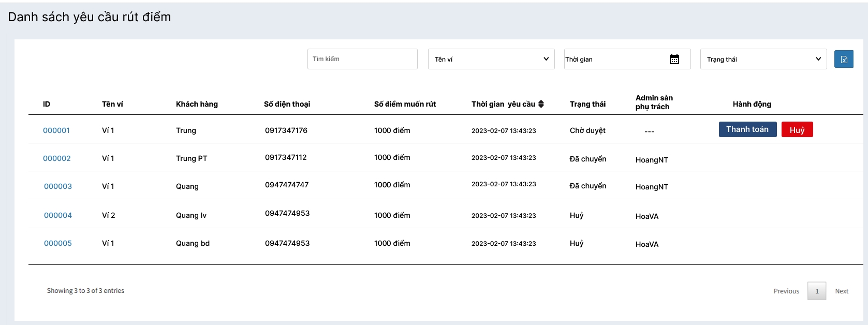The image size is (868, 325).
Task: Open request ID 000005
Action: [57, 243]
